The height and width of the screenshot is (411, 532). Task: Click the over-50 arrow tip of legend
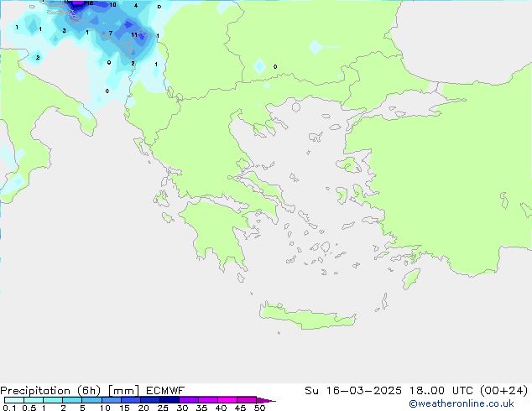click(x=266, y=400)
